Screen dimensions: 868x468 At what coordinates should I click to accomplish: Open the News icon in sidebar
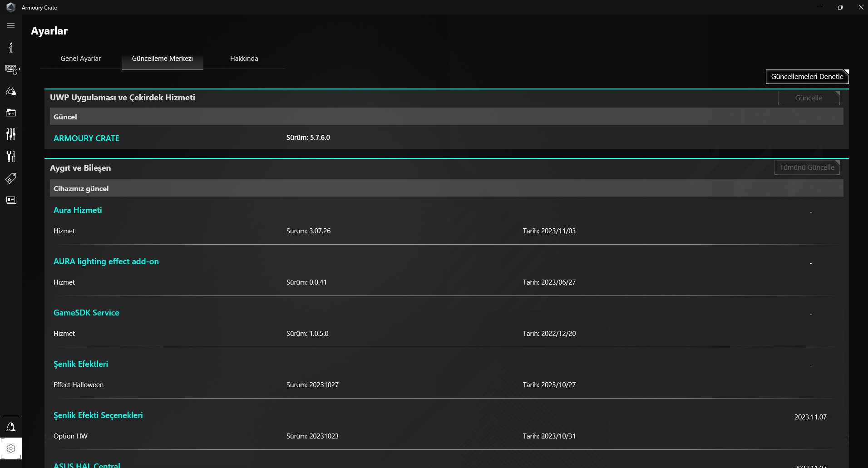click(11, 200)
